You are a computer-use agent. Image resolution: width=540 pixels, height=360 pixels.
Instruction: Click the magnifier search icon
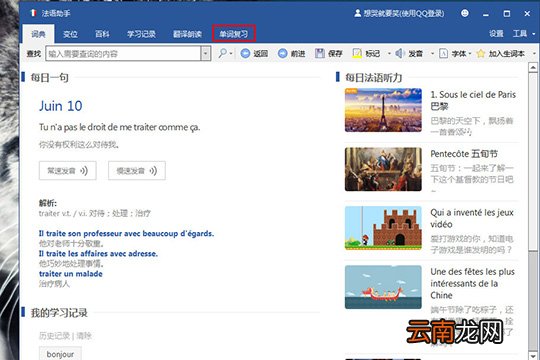pos(222,53)
